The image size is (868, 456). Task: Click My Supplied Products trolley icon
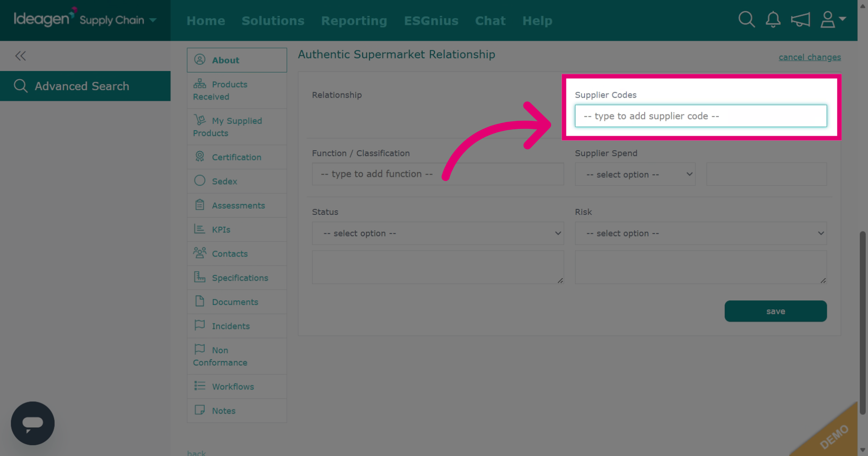(200, 120)
